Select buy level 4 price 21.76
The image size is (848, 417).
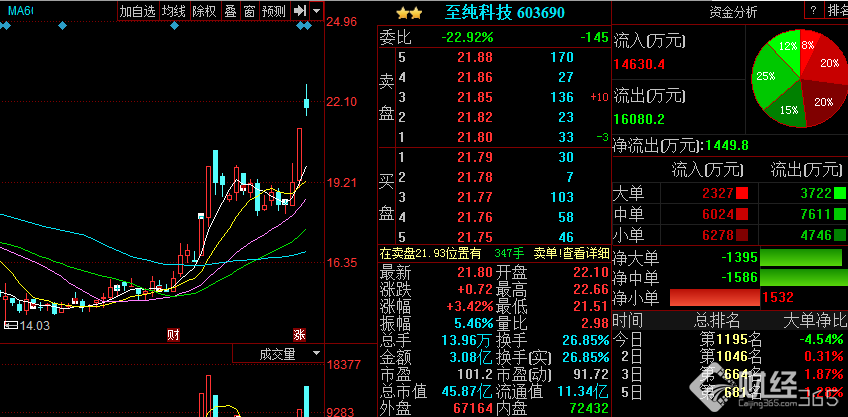475,217
